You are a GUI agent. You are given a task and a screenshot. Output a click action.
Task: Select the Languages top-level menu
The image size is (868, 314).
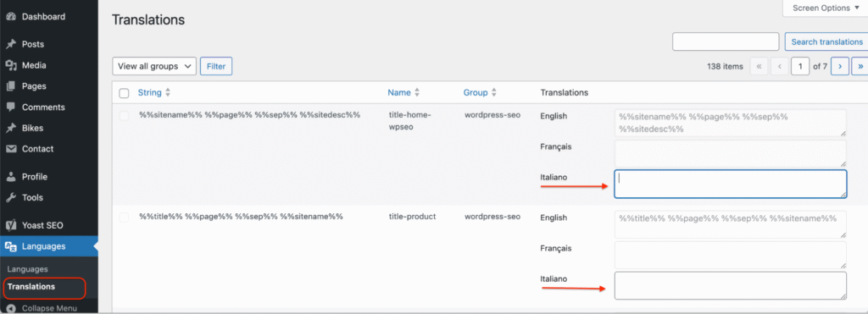[48, 246]
